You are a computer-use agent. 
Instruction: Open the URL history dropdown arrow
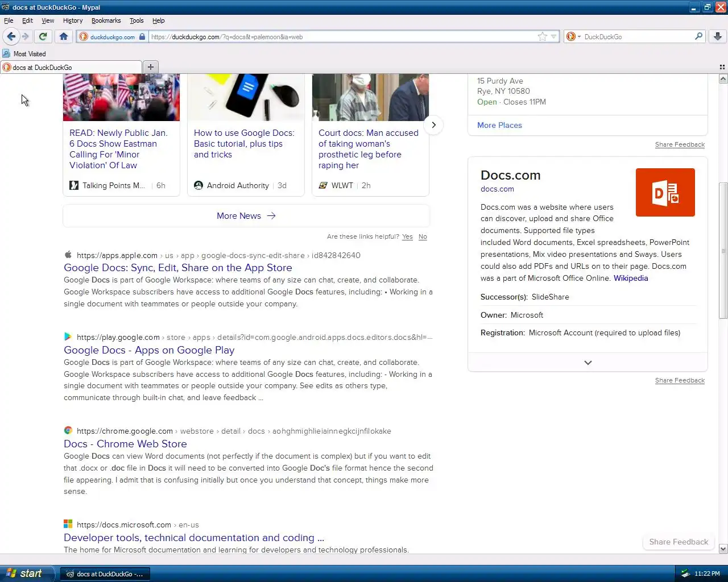click(553, 37)
